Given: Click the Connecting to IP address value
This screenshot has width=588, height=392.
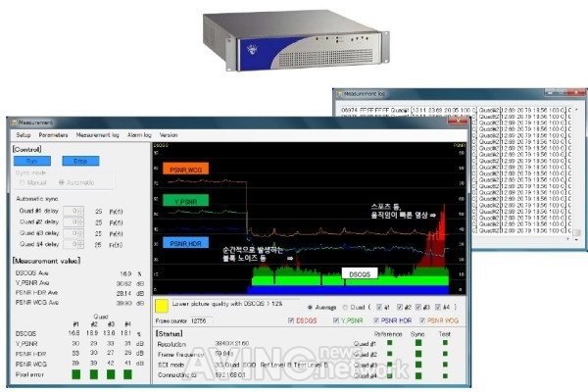Looking at the screenshot, I should click(x=230, y=374).
